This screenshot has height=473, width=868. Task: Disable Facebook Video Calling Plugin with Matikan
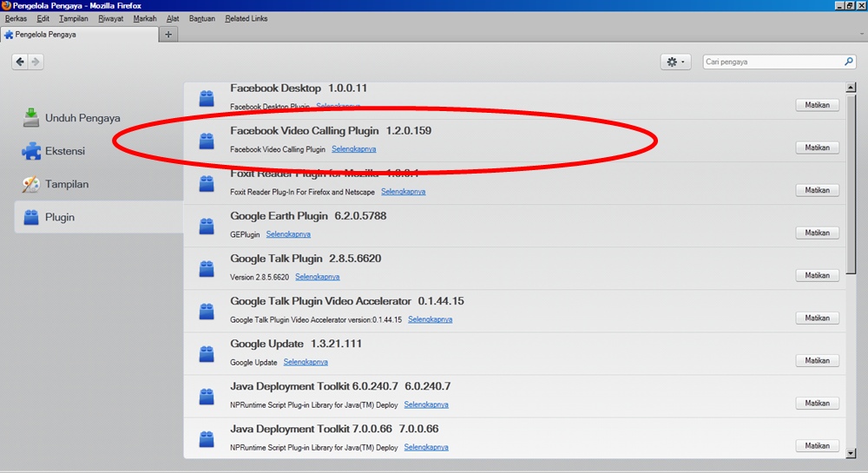(817, 148)
